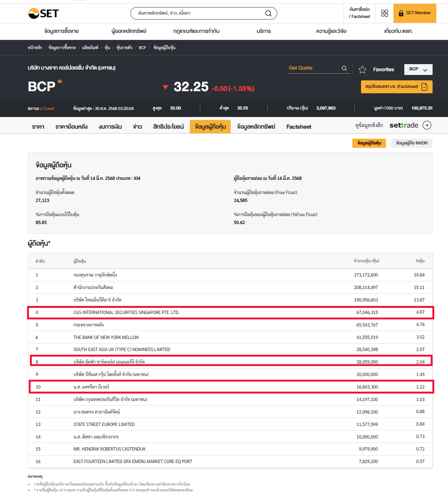
Task: Click the search magnifier icon in top bar
Action: pyautogui.click(x=269, y=13)
